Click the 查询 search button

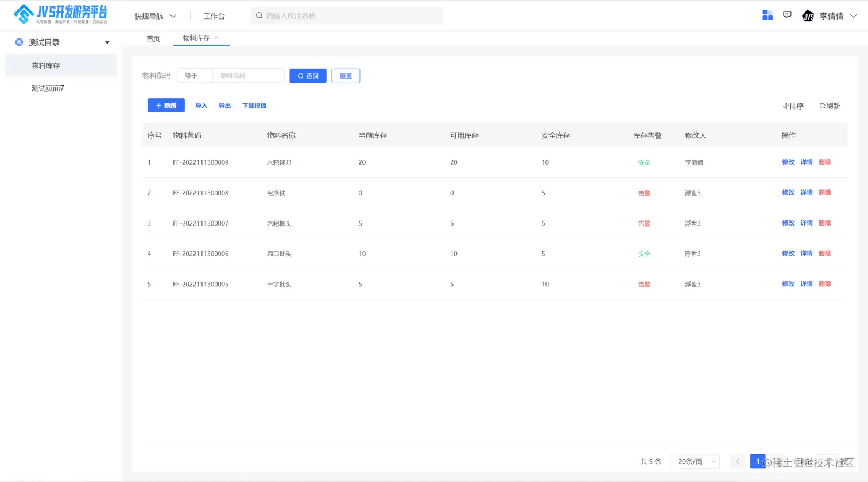(x=308, y=76)
